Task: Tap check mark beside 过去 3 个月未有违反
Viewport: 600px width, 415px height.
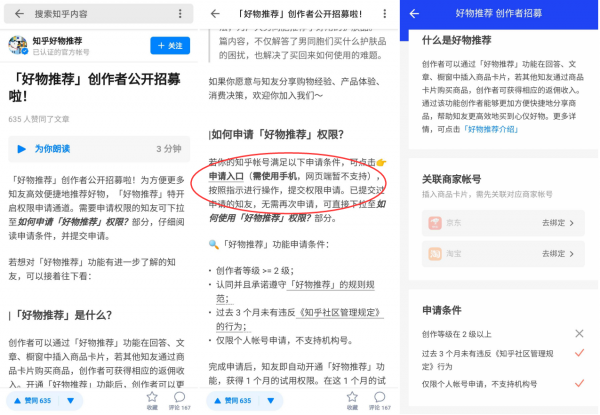Action: [x=579, y=353]
